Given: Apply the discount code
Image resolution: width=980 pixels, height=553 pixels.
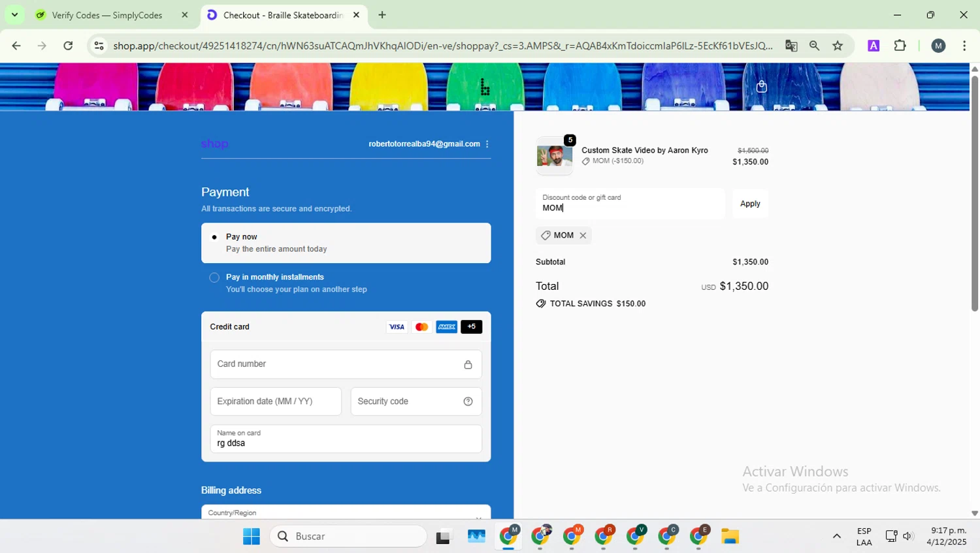Looking at the screenshot, I should coord(750,204).
